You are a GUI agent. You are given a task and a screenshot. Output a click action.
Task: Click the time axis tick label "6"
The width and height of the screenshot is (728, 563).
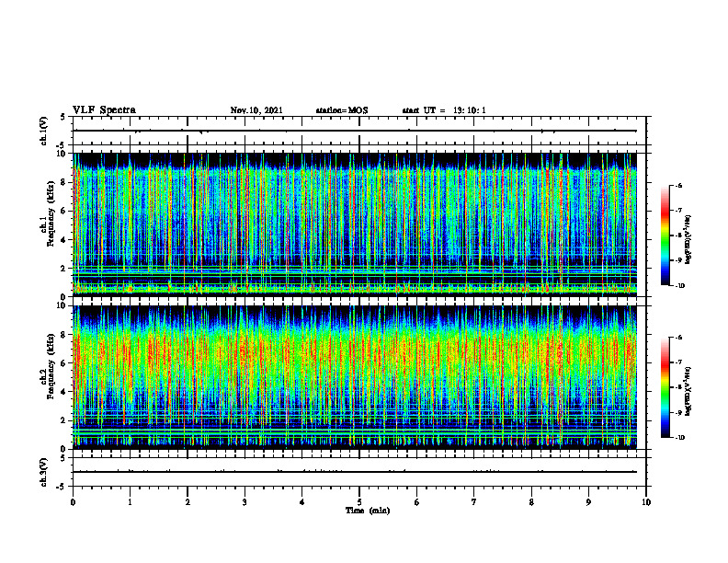coord(416,502)
